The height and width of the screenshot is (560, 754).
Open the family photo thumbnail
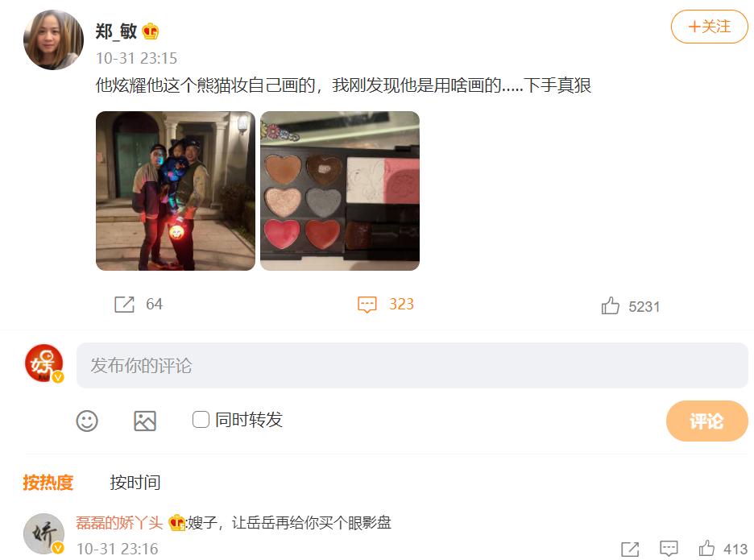[176, 191]
